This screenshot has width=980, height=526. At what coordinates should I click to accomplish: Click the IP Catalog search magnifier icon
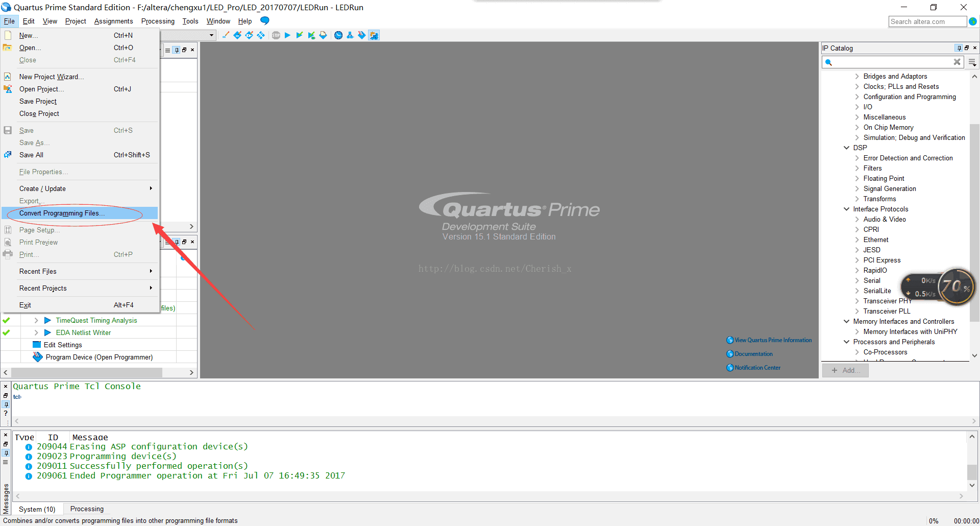pyautogui.click(x=829, y=62)
